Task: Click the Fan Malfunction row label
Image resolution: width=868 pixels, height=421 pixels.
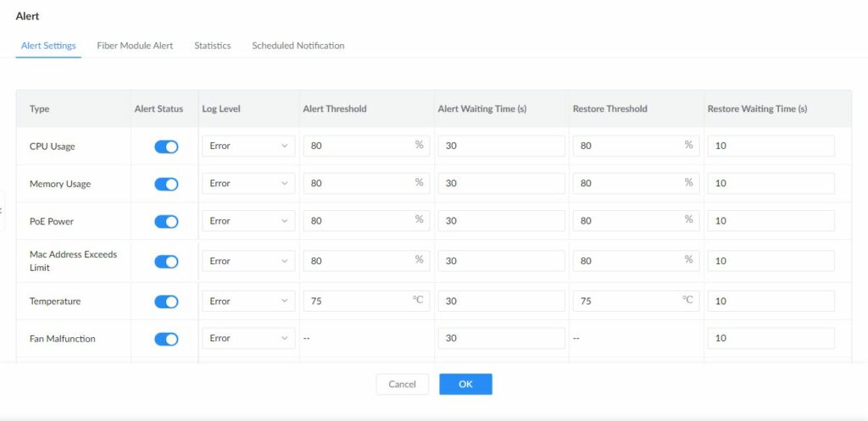Action: pos(63,339)
